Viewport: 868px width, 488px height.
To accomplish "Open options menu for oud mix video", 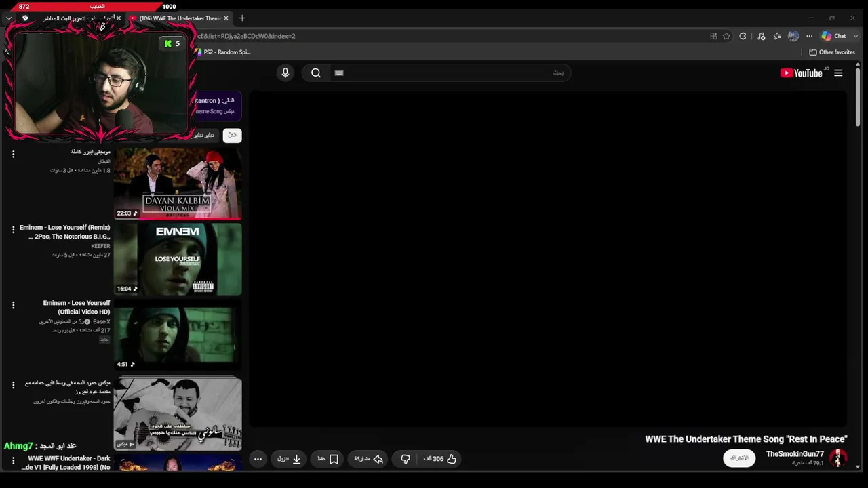I will tap(13, 385).
